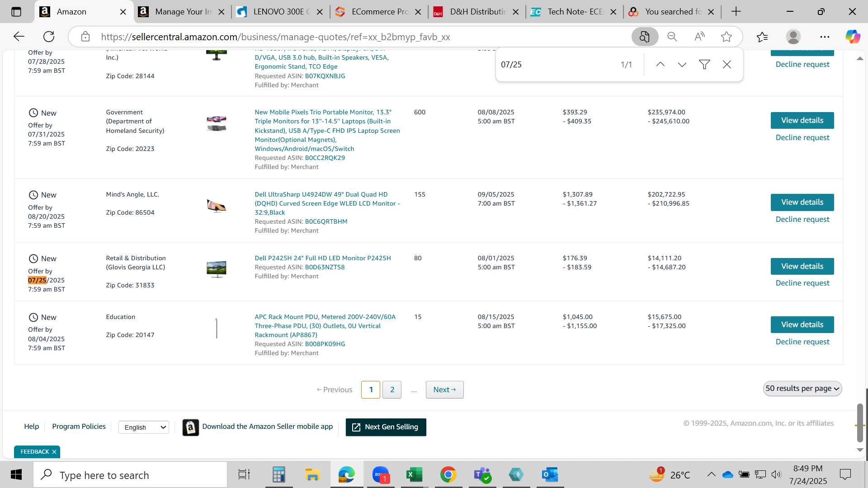Reload the page with the refresh icon
Screen dimensions: 868x488
[49, 37]
